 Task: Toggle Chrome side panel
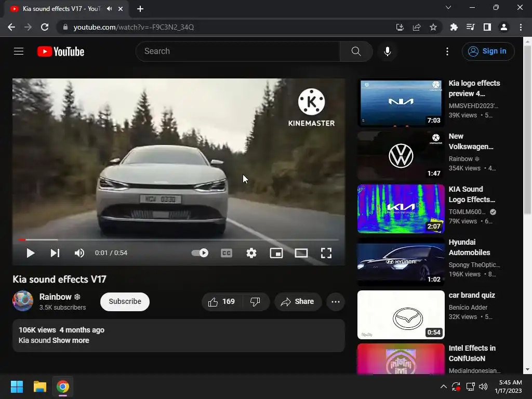point(487,27)
